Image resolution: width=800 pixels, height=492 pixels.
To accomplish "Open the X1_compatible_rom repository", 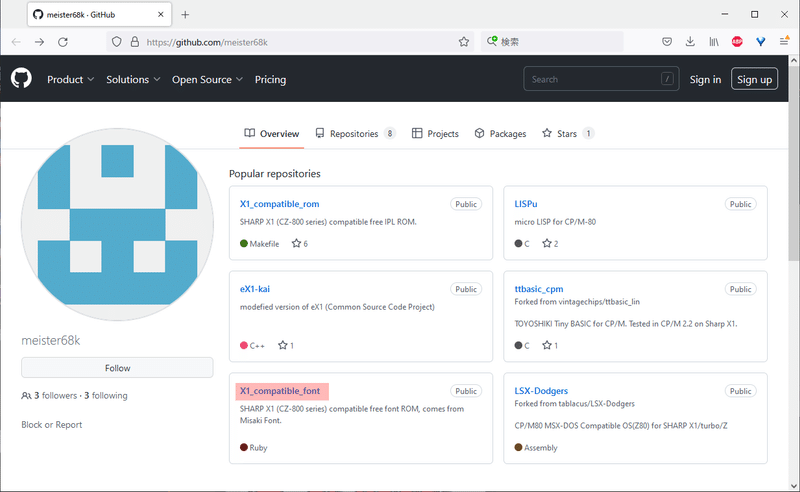I will click(280, 204).
